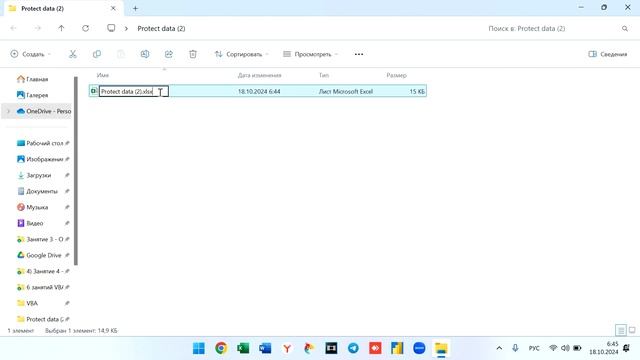Open the Сортировать sort dropdown
This screenshot has height=360, width=640.
coord(242,54)
